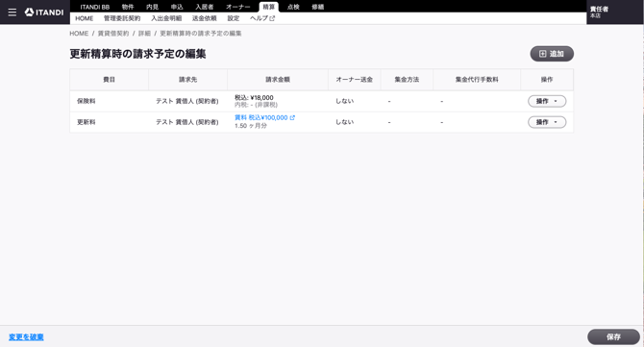644x347 pixels.
Task: Open 操作 dropdown for 更新料 row
Action: pos(547,122)
